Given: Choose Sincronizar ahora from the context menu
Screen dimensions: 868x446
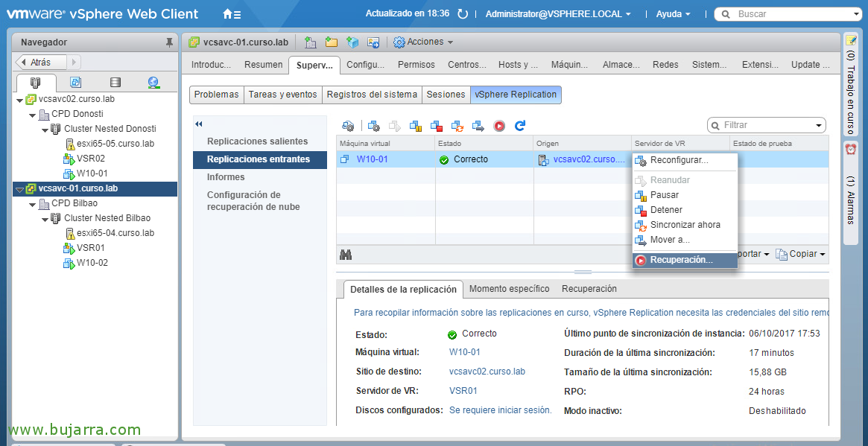Looking at the screenshot, I should (x=685, y=225).
